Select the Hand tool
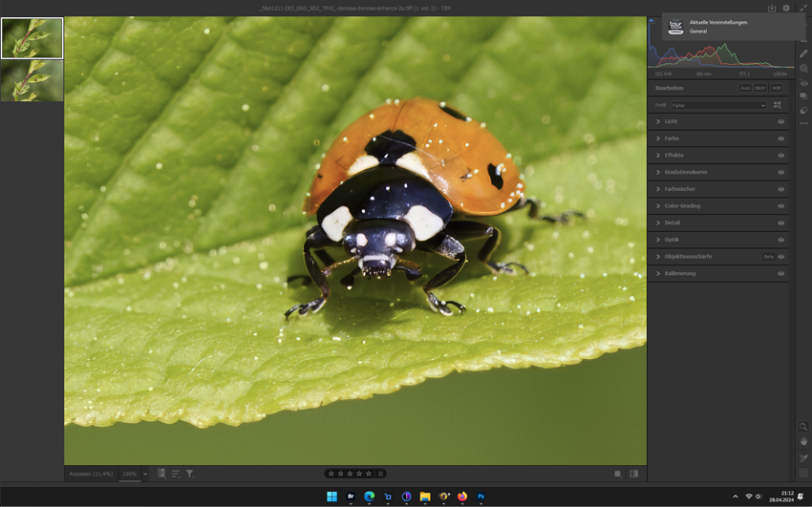 pyautogui.click(x=803, y=442)
